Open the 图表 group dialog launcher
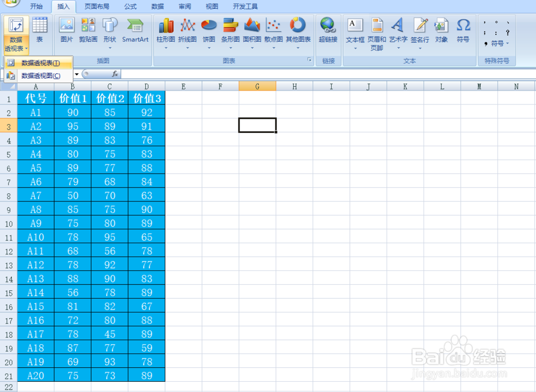 coord(309,60)
